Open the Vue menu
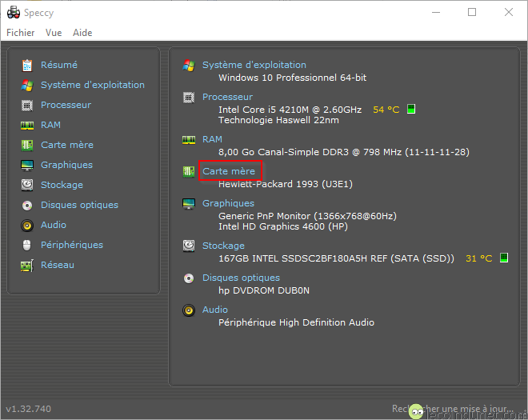Viewport: 528px width, 420px height. click(x=54, y=33)
